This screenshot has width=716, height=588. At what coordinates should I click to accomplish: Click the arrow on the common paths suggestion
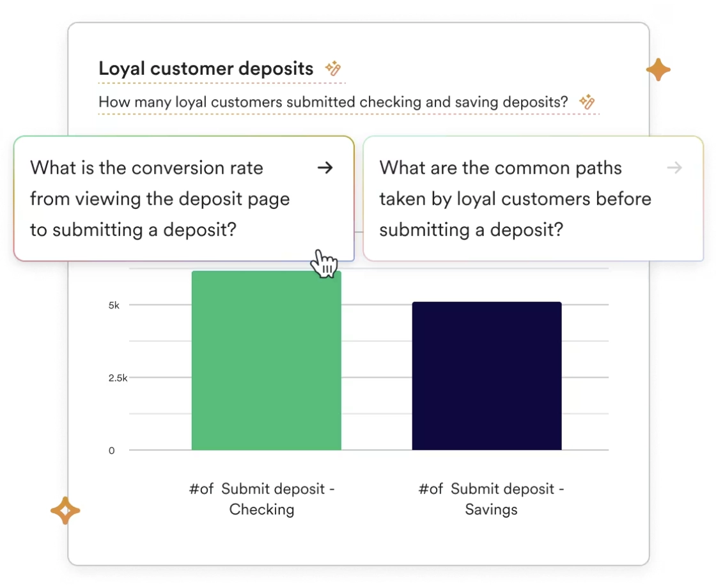674,168
